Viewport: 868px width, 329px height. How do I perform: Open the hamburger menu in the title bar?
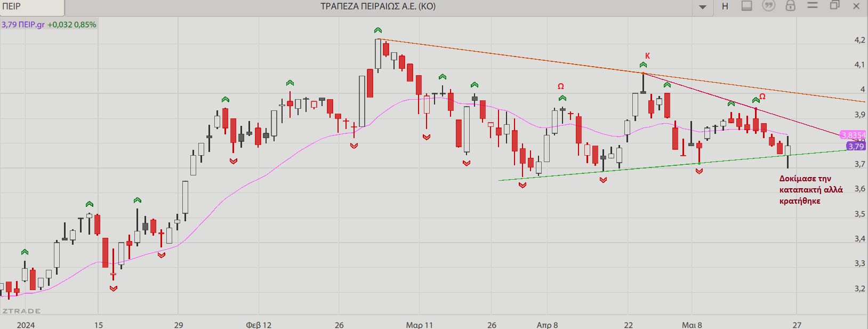click(813, 5)
